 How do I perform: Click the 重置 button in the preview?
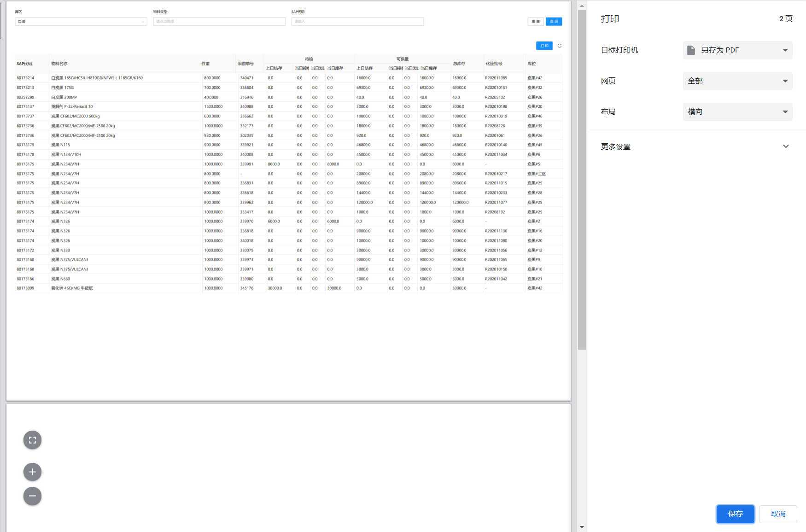tap(536, 22)
